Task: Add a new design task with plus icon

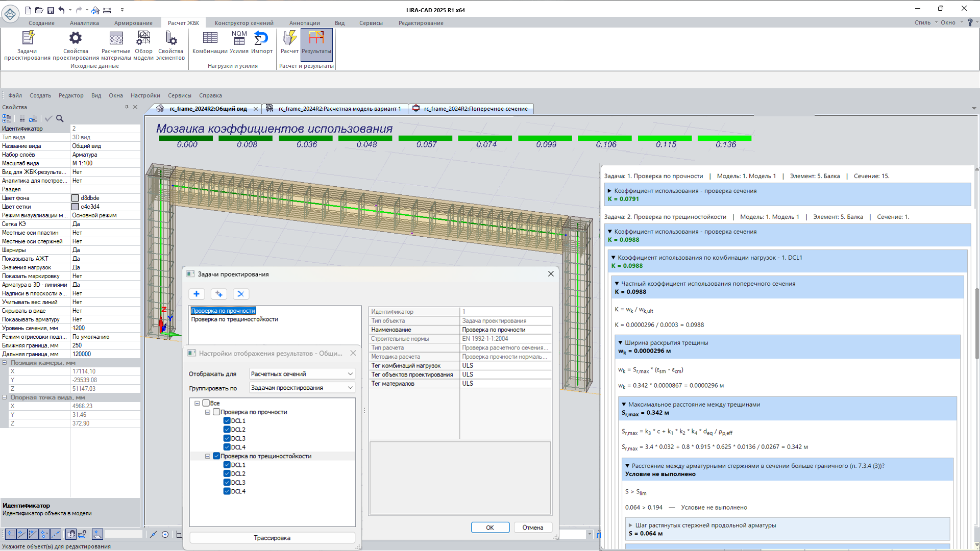Action: pyautogui.click(x=197, y=294)
